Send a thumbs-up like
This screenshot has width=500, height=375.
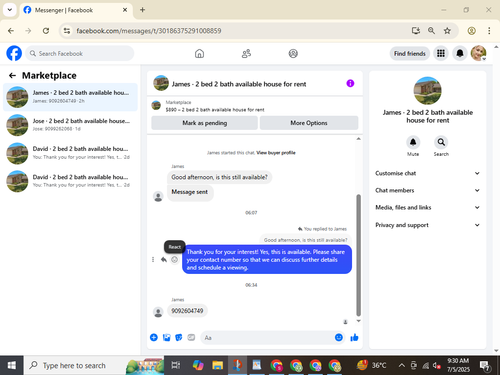(x=354, y=337)
